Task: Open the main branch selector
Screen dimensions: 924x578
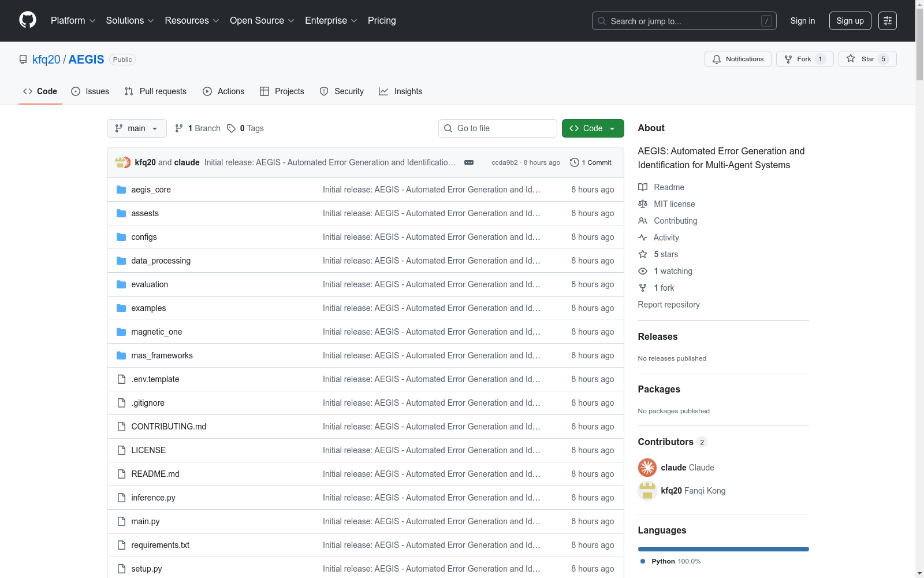Action: 137,128
